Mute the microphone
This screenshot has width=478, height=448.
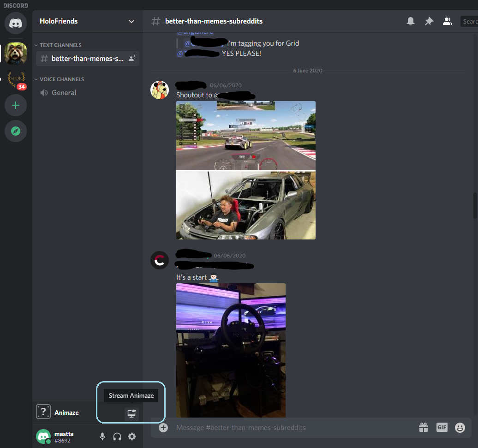[102, 436]
